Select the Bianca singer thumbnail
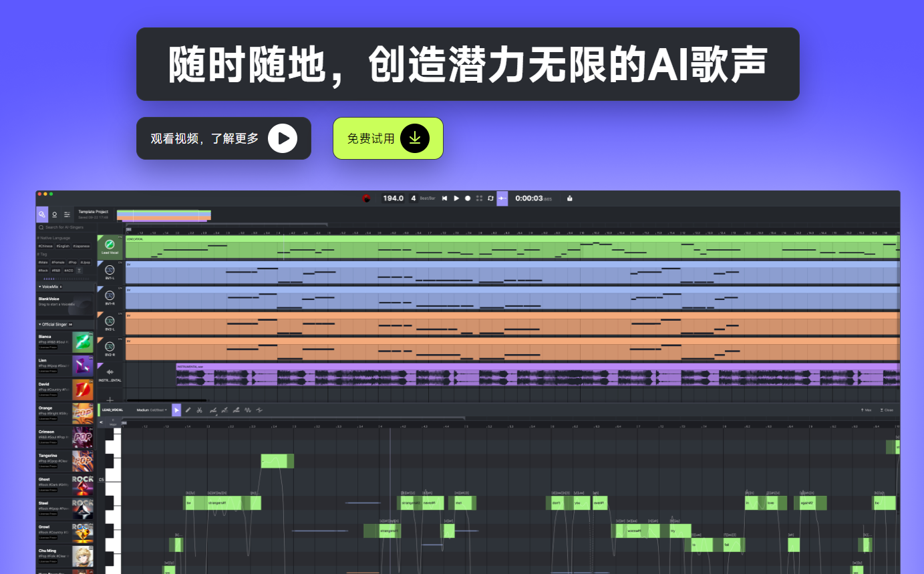Image resolution: width=924 pixels, height=574 pixels. [83, 342]
